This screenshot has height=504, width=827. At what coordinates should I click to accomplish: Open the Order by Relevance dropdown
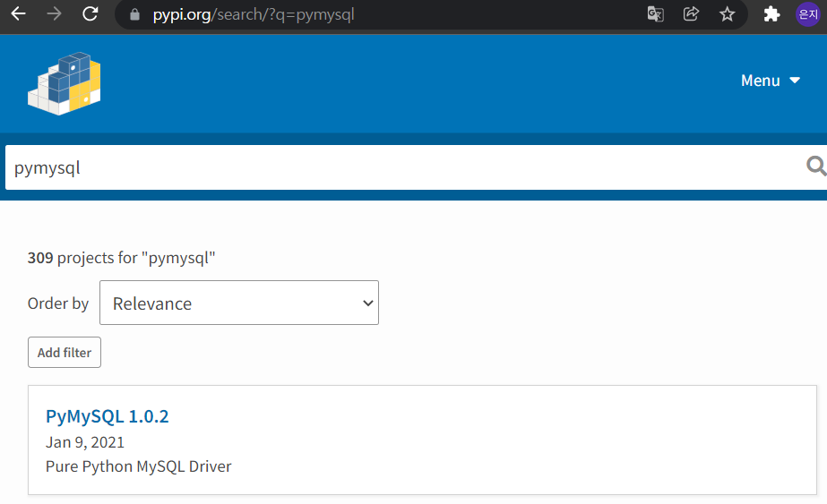[239, 303]
